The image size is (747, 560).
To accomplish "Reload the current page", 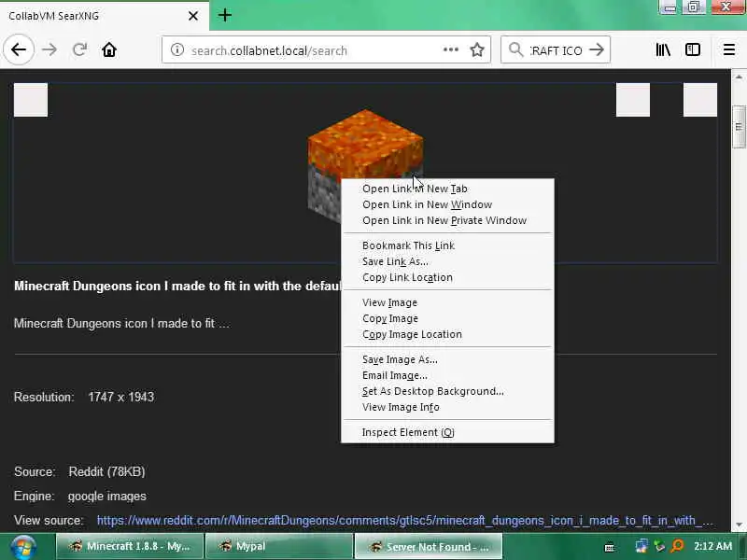I will (x=79, y=49).
